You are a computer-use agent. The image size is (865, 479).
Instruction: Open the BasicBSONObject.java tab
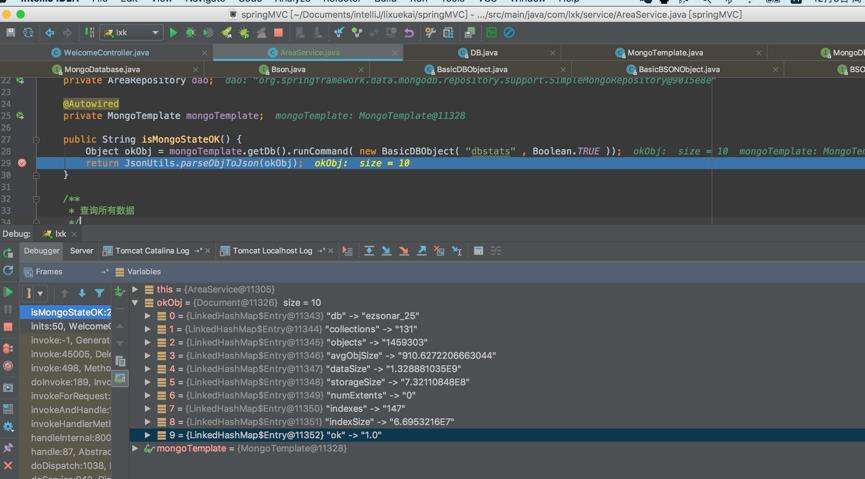pyautogui.click(x=679, y=70)
